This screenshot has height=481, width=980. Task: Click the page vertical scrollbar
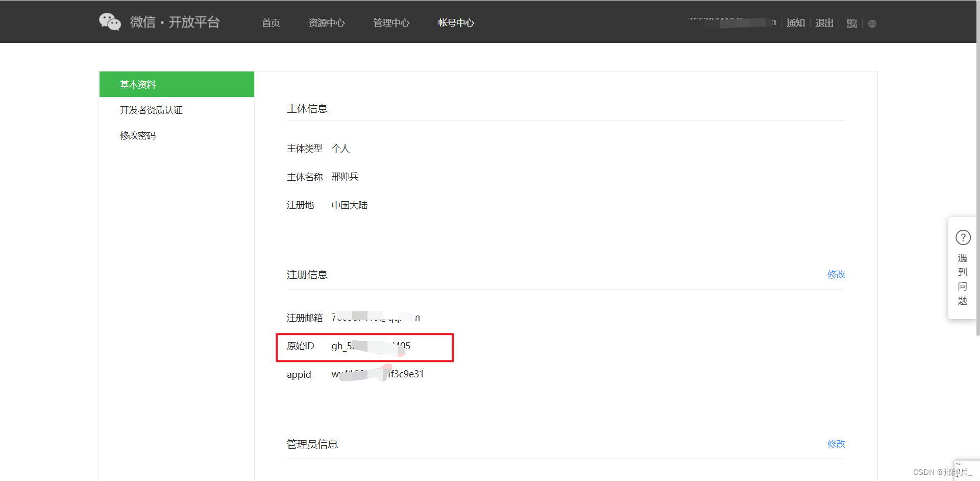(x=977, y=169)
